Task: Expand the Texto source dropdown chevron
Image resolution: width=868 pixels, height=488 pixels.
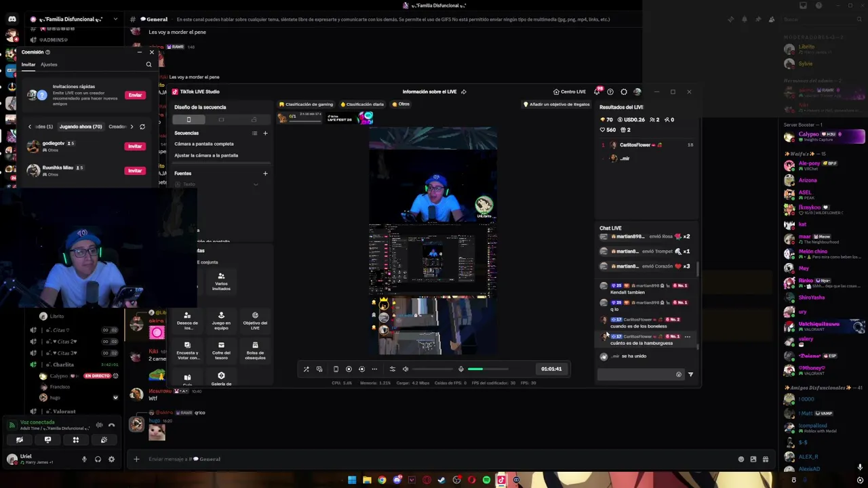Action: (x=256, y=184)
